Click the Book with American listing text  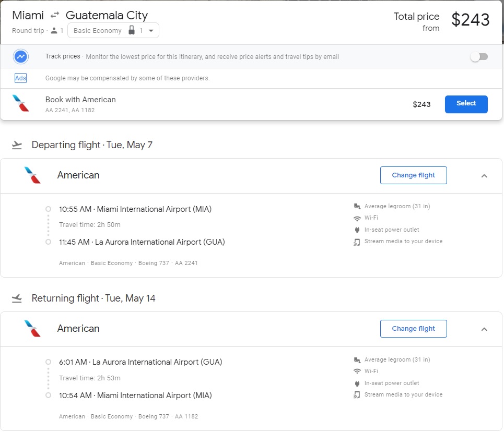[x=80, y=100]
